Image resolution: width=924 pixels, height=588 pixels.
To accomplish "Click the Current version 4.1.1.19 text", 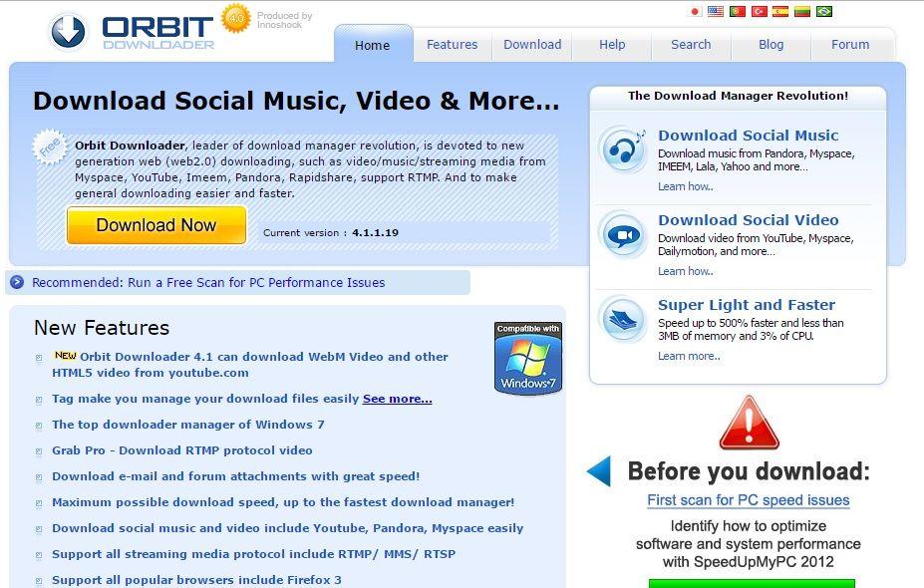I will tap(331, 233).
